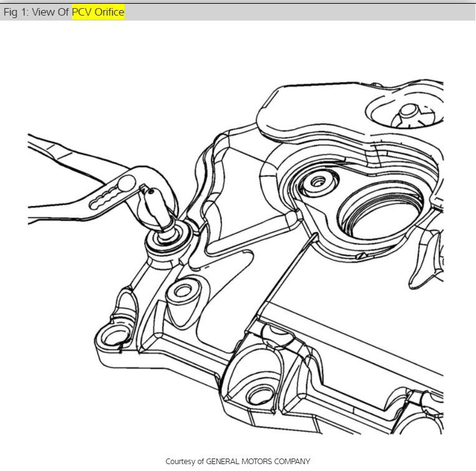476x471 pixels.
Task: Click the bolt hole at bottom center
Action: coord(261,395)
